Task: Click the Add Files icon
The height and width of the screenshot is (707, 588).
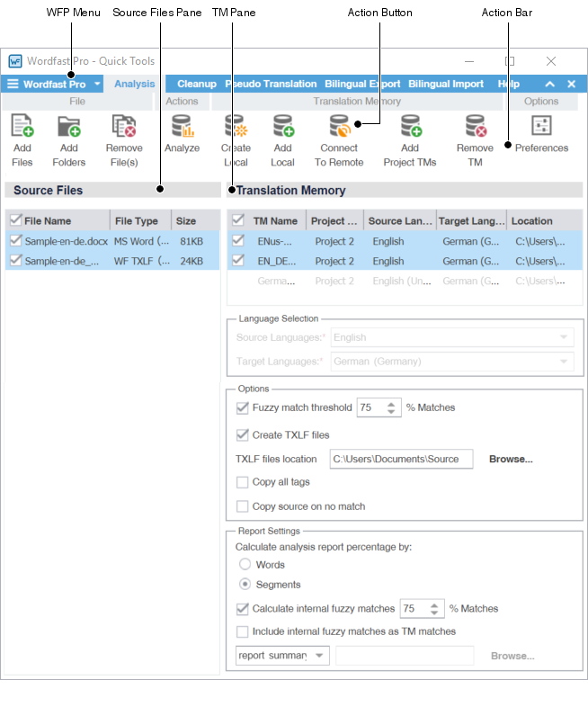Action: click(22, 125)
